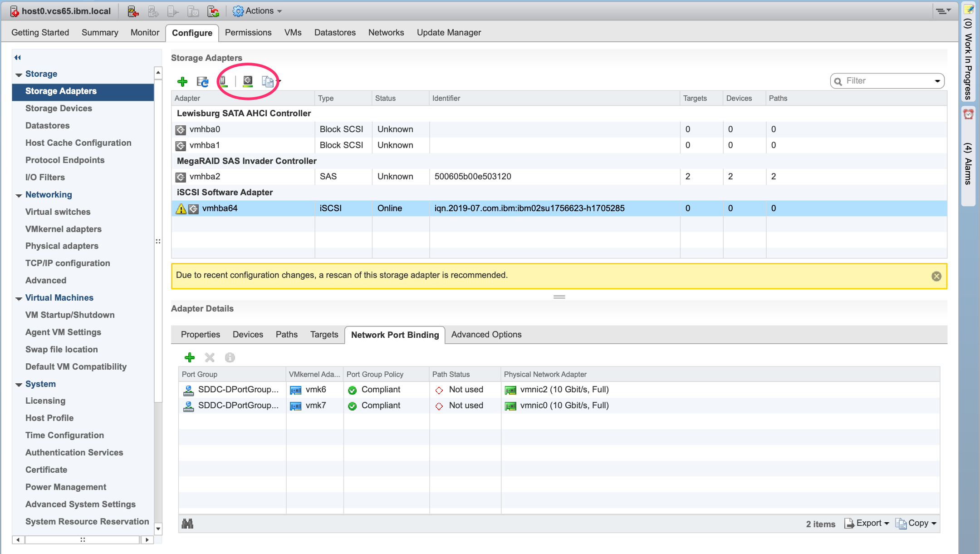Click the green plus to add a port binding
980x554 pixels.
click(190, 358)
